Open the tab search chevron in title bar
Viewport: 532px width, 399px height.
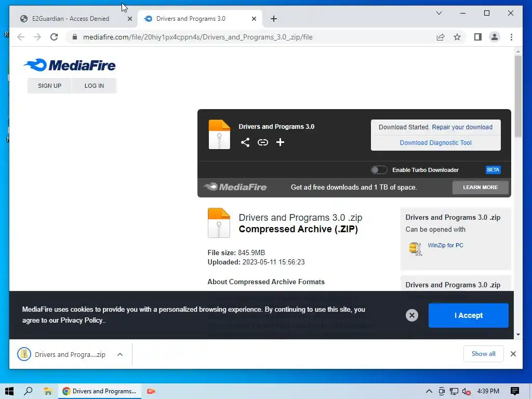pyautogui.click(x=438, y=13)
